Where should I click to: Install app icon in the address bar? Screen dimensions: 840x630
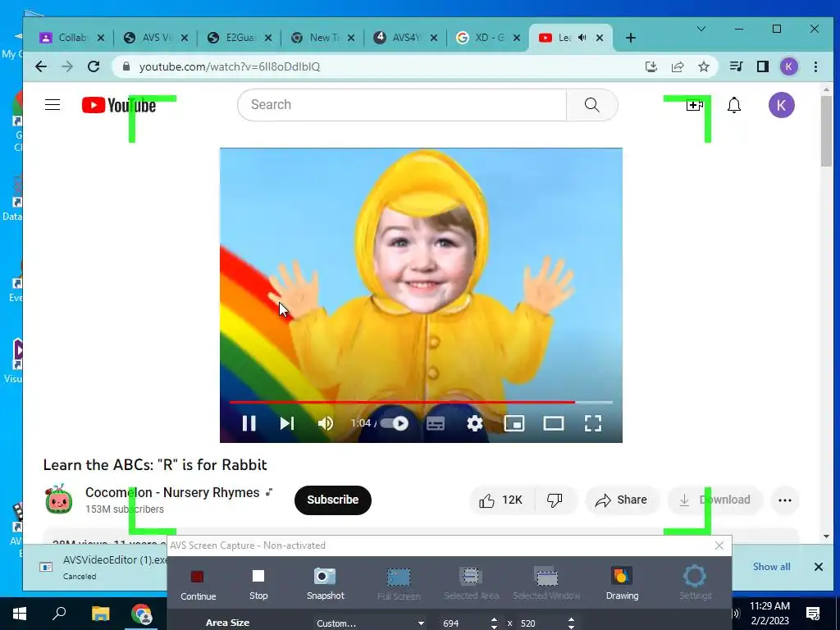tap(651, 66)
